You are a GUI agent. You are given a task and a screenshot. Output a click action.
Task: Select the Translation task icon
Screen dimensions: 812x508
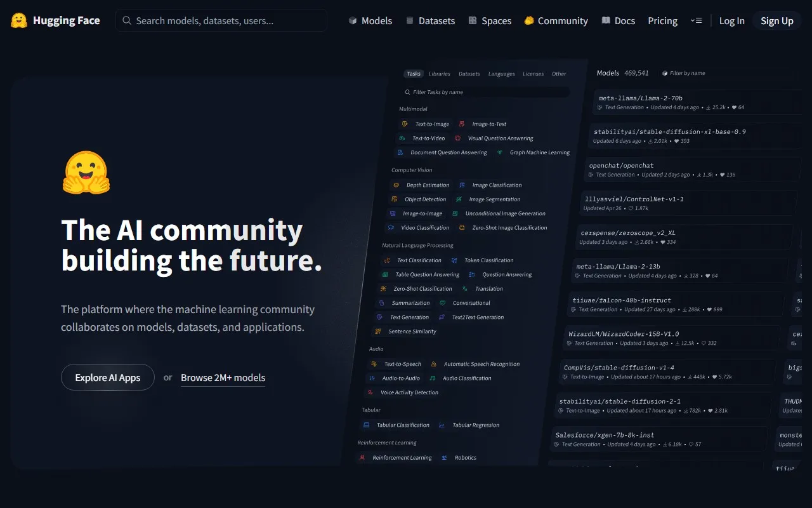[465, 289]
